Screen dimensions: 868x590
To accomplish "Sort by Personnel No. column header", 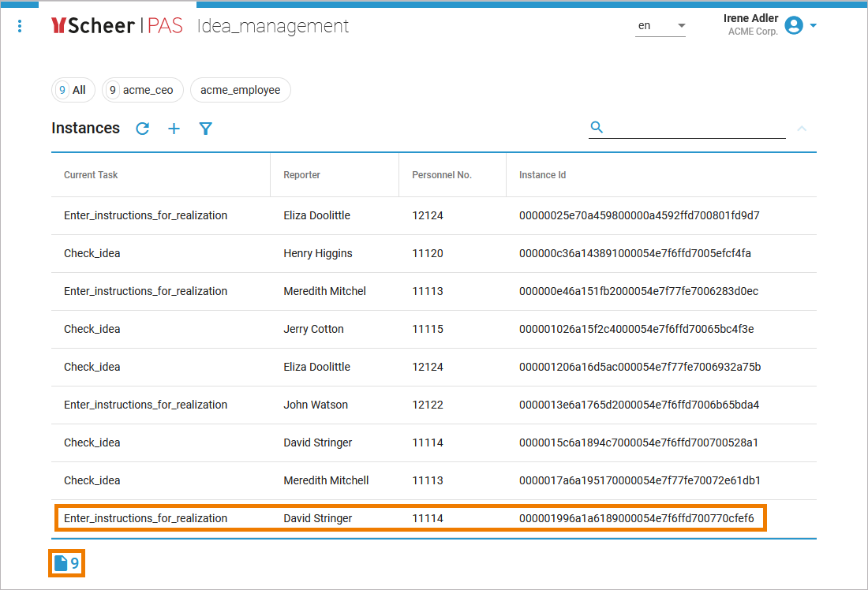I will (441, 175).
